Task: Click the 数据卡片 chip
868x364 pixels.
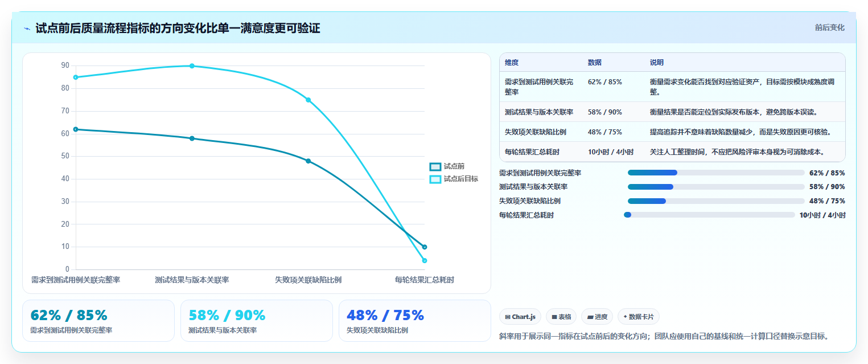Action: point(639,317)
